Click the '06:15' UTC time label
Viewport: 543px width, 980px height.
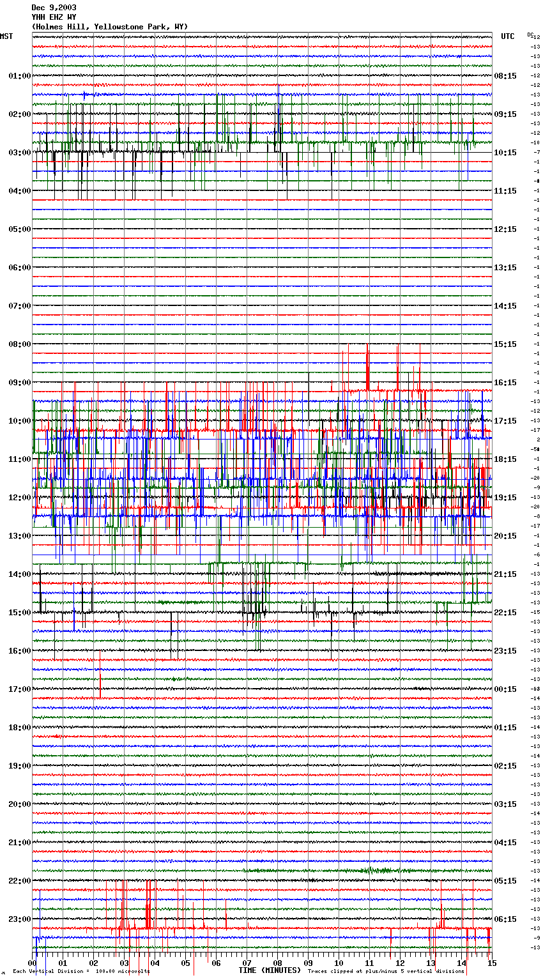pyautogui.click(x=505, y=919)
